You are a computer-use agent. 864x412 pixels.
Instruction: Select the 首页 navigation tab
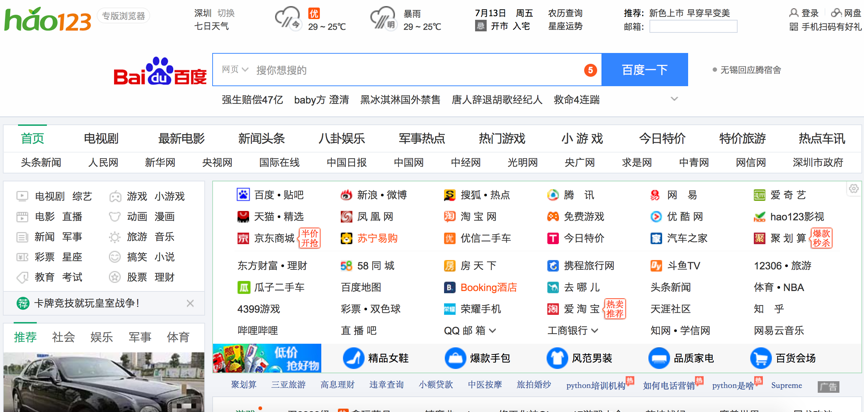33,139
